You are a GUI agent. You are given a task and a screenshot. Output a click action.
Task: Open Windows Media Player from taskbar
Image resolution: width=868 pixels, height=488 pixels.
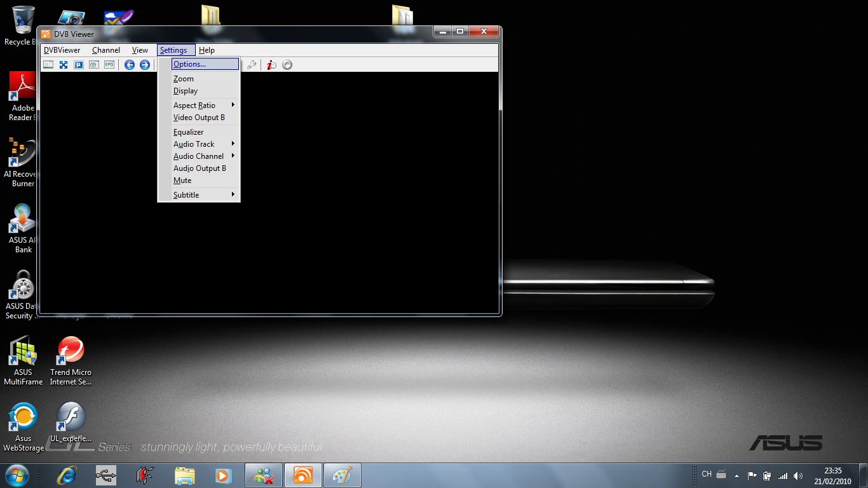point(223,475)
